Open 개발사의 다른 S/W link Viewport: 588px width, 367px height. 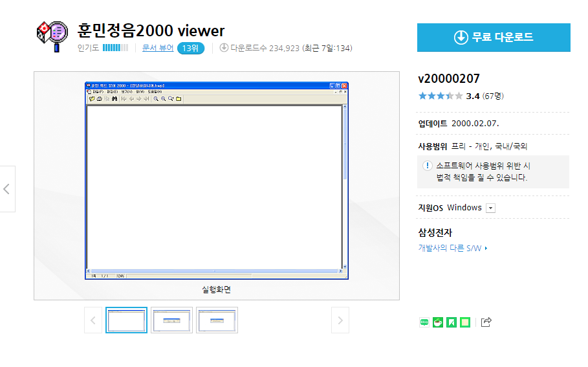pos(452,248)
